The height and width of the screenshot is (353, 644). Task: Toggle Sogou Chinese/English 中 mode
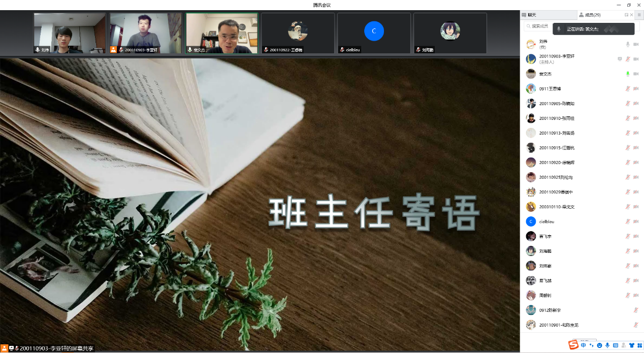(x=584, y=345)
